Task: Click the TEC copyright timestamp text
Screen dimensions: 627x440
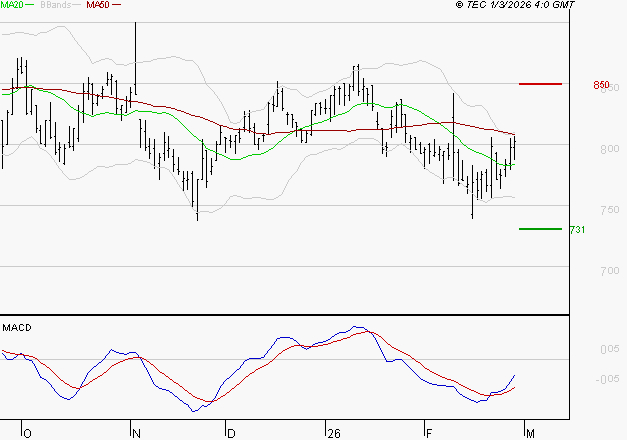Action: pyautogui.click(x=515, y=5)
